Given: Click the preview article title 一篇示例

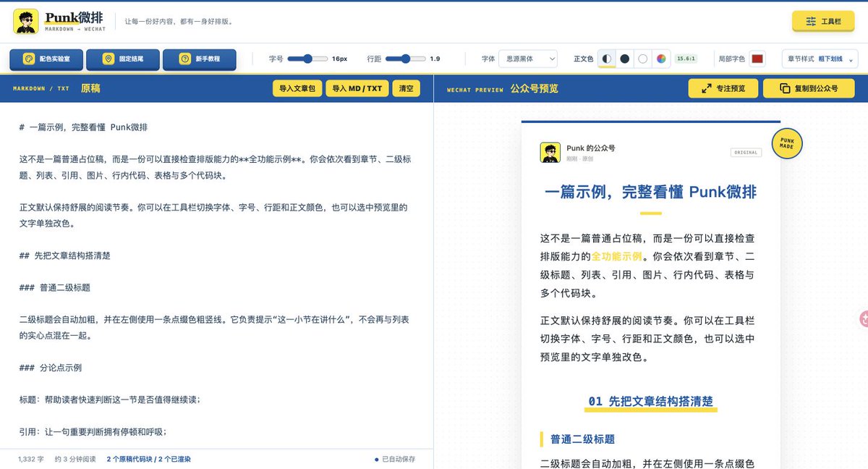Looking at the screenshot, I should 651,192.
